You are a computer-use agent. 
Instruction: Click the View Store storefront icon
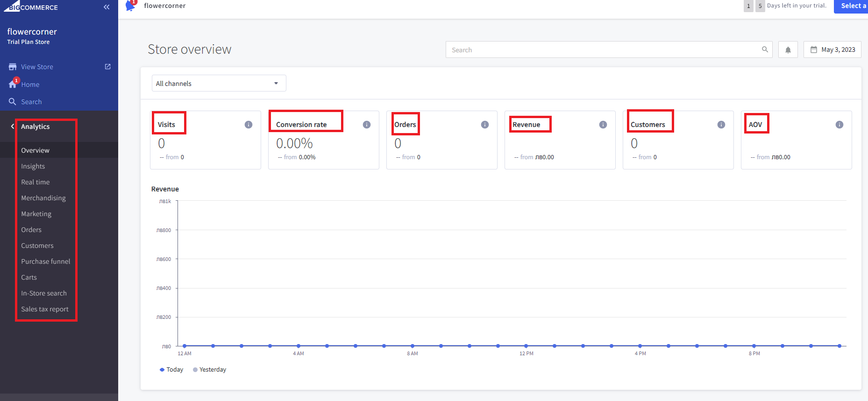[x=13, y=67]
